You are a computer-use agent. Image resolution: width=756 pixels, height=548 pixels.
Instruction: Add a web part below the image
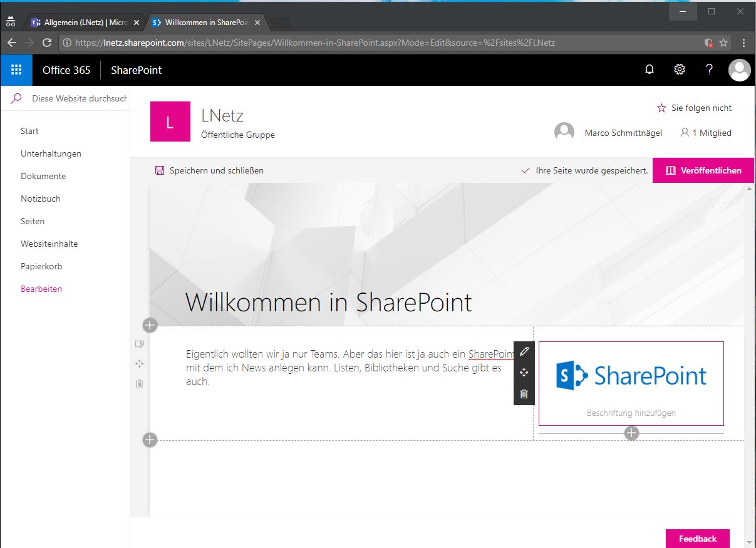coord(631,433)
